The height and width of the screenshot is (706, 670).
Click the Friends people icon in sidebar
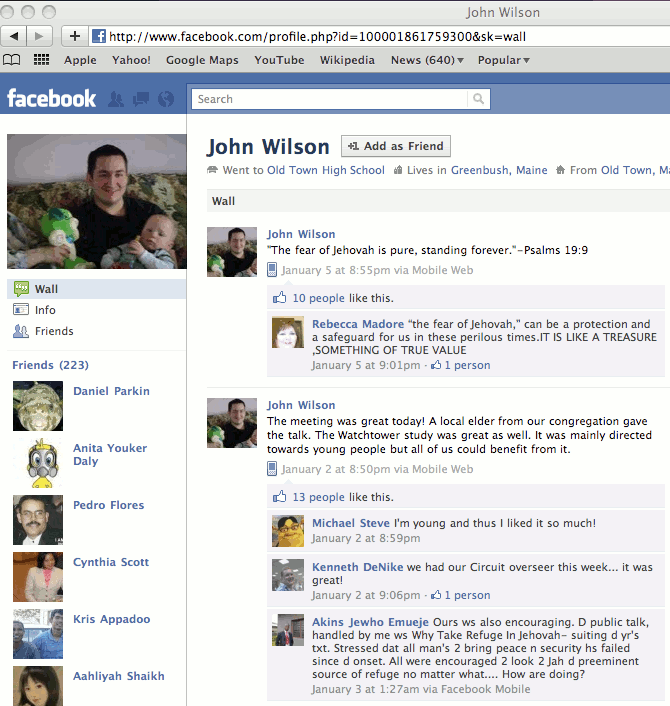pyautogui.click(x=21, y=331)
